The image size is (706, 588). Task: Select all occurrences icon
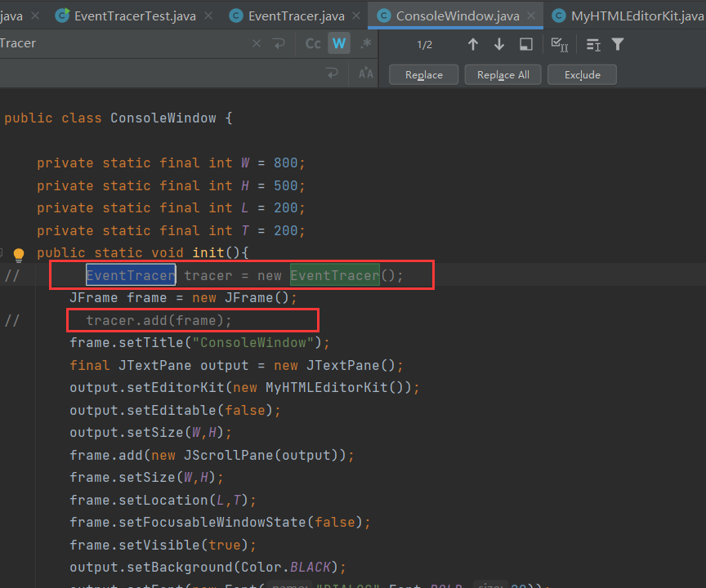560,45
